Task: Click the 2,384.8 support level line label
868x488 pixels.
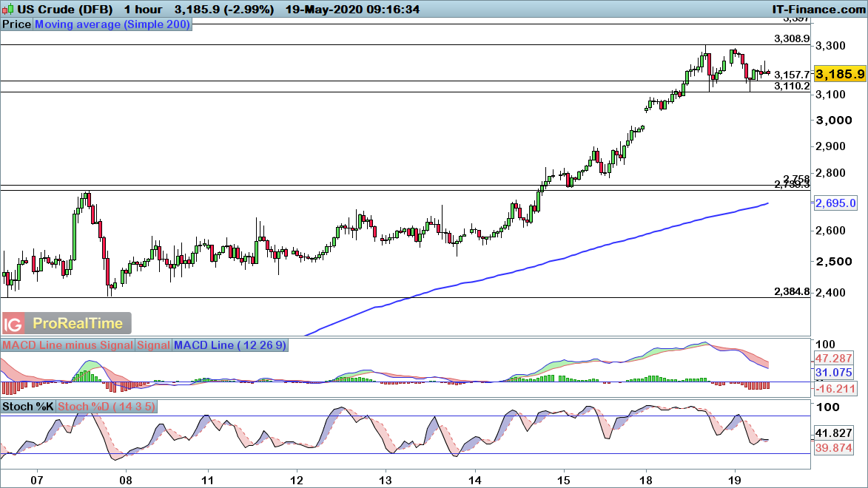Action: 792,291
